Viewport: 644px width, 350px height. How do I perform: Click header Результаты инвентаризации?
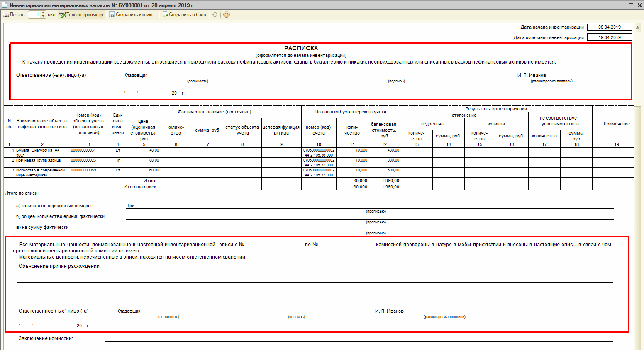pyautogui.click(x=496, y=109)
